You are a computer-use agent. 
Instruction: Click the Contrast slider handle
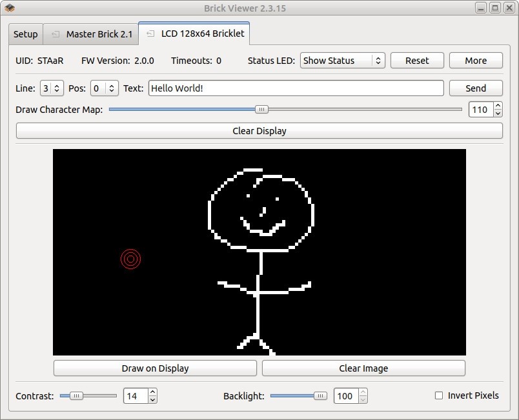[x=76, y=396]
